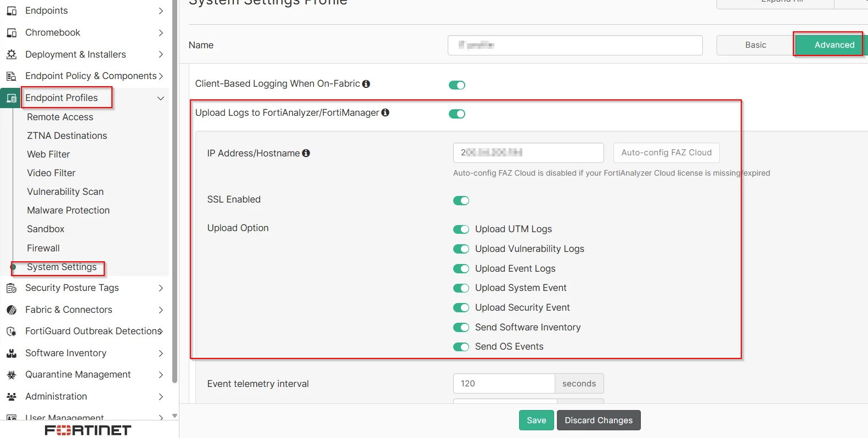Click info icon beside IP Address/Hostname
Viewport: 868px width, 438px height.
click(x=306, y=153)
